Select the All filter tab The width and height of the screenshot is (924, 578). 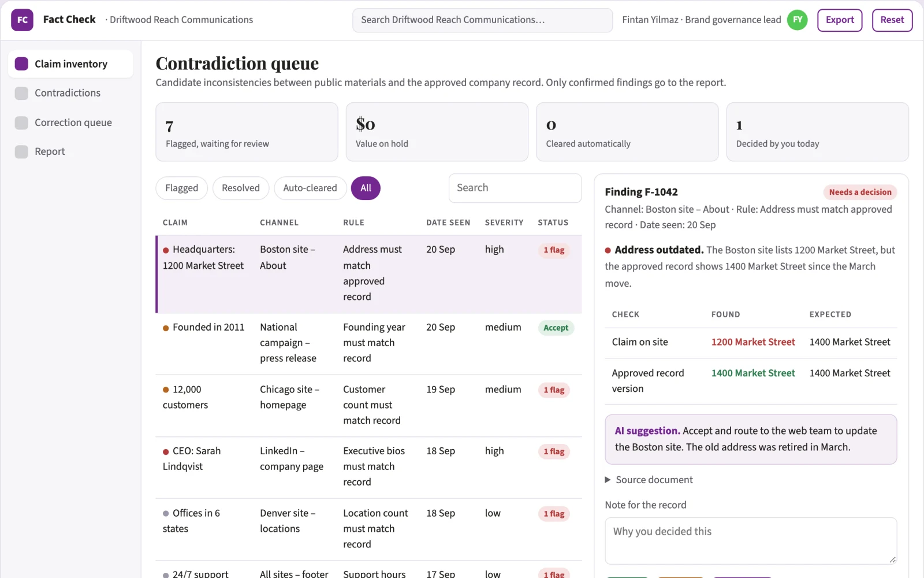(x=366, y=188)
